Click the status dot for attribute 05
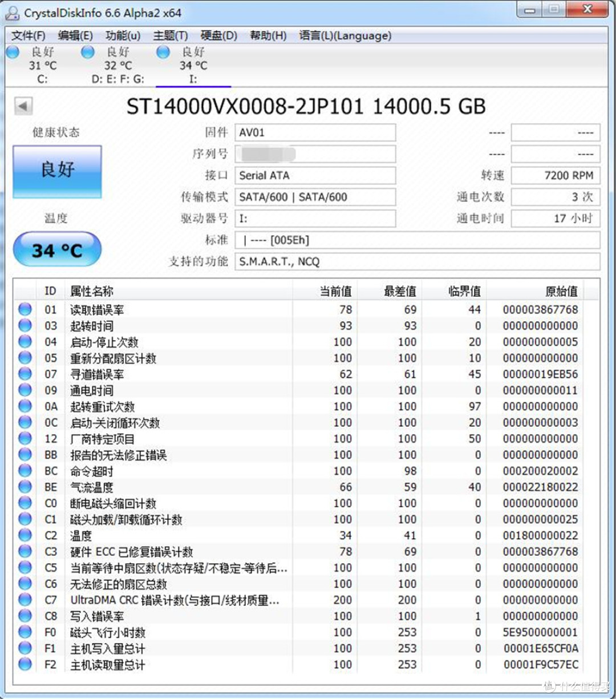Image resolution: width=616 pixels, height=699 pixels. (25, 358)
